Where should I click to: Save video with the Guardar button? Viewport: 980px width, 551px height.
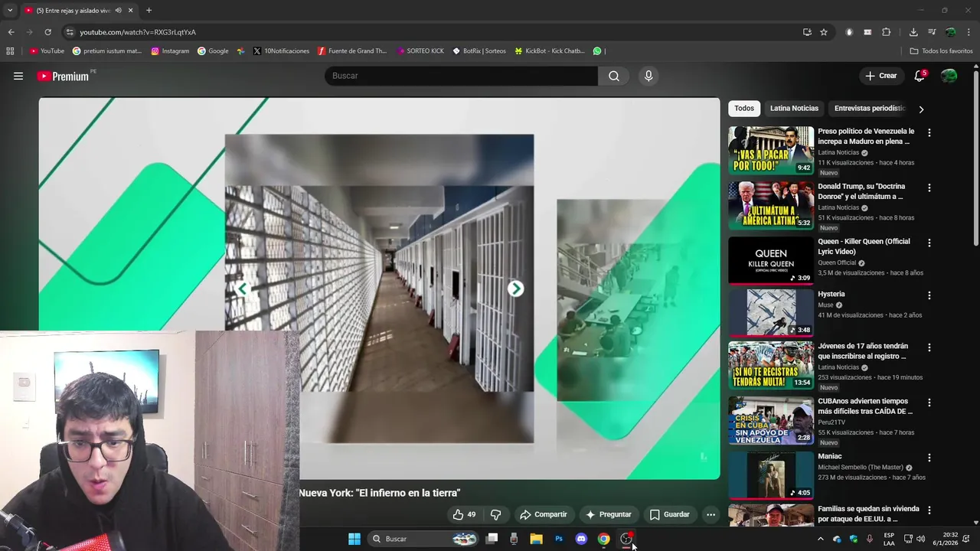669,514
